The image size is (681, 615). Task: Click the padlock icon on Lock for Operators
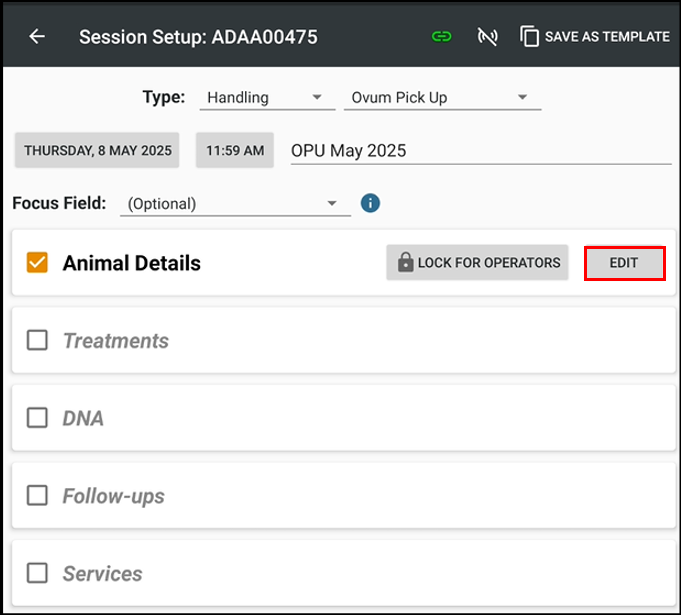(405, 262)
